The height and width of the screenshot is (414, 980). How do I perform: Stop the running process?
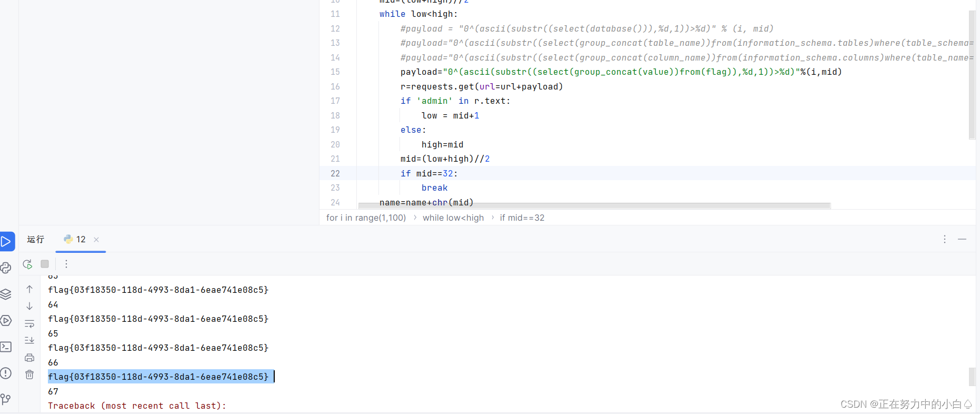[x=45, y=264]
